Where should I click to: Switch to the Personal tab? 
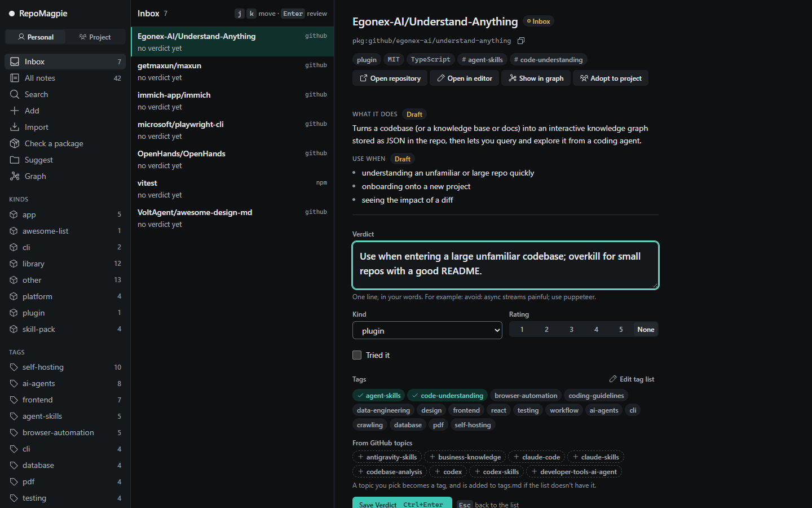click(x=36, y=37)
